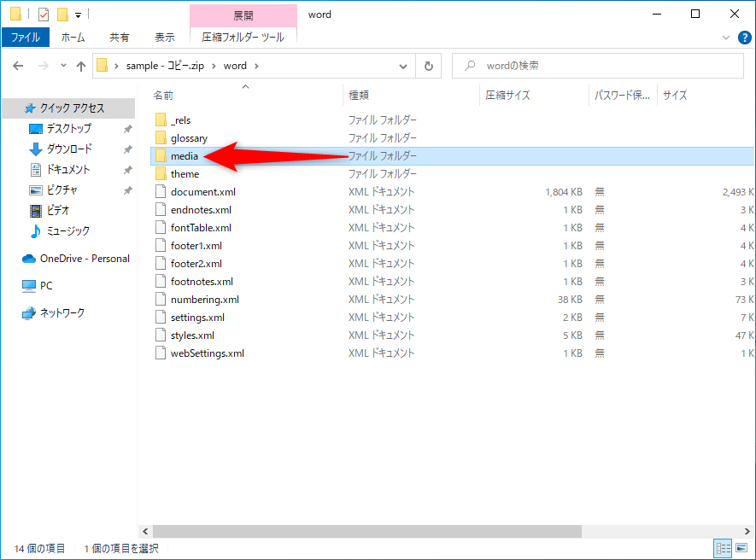Viewport: 756px width, 560px height.
Task: Select the fontTable.xml file icon
Action: pos(161,227)
